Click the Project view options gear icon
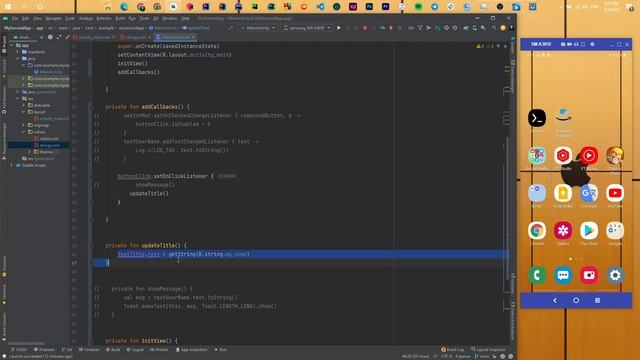 point(50,37)
